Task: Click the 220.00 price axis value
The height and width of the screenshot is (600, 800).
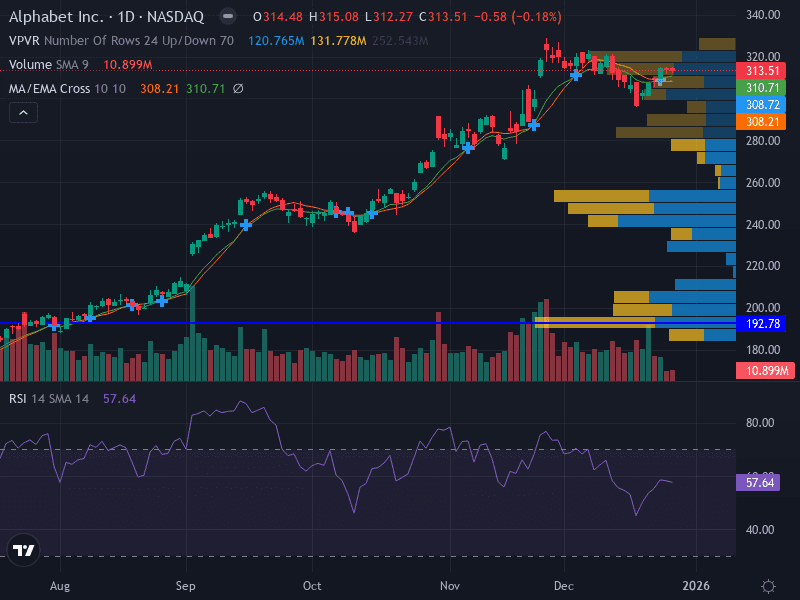Action: (763, 266)
